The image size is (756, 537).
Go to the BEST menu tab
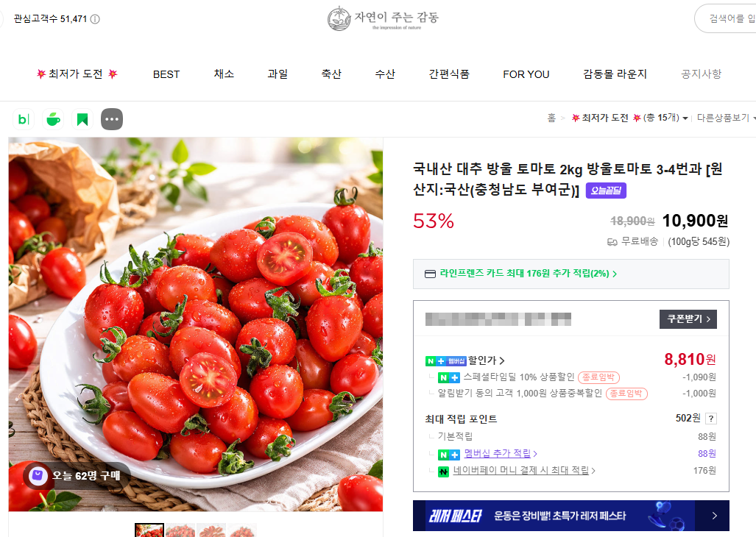(x=166, y=74)
